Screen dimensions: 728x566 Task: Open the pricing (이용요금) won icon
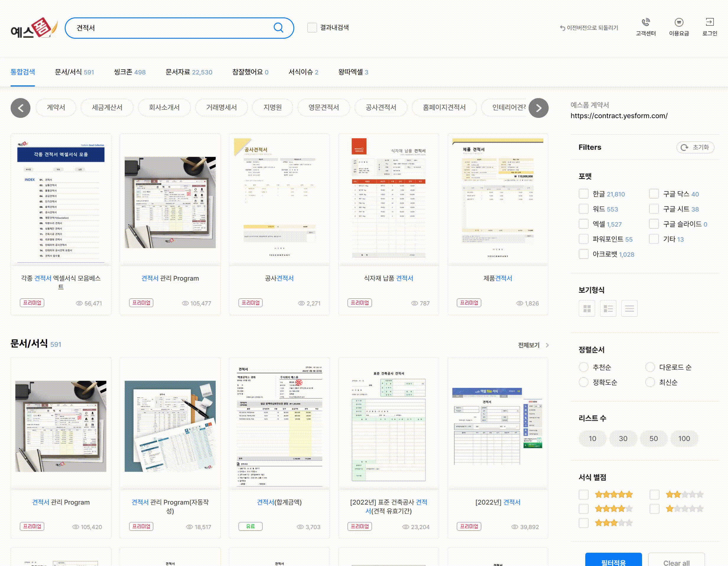679,23
